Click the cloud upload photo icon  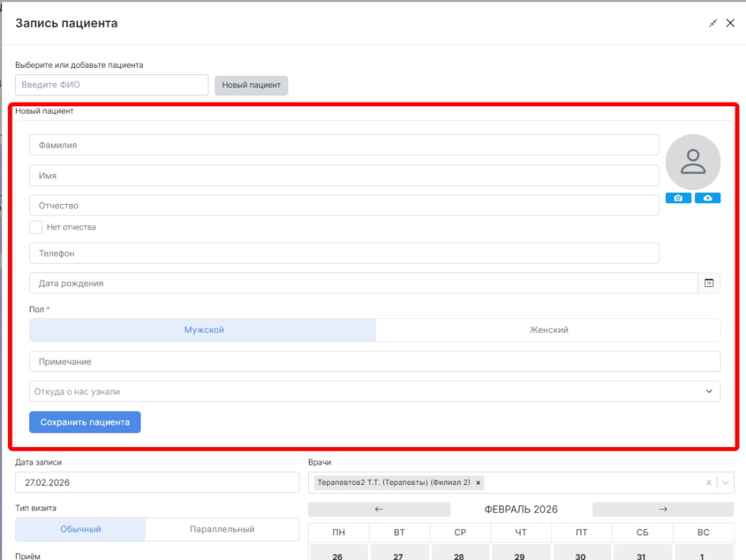[707, 198]
